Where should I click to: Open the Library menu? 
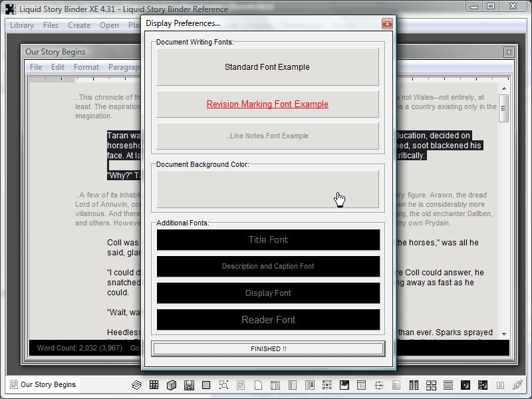tap(21, 25)
